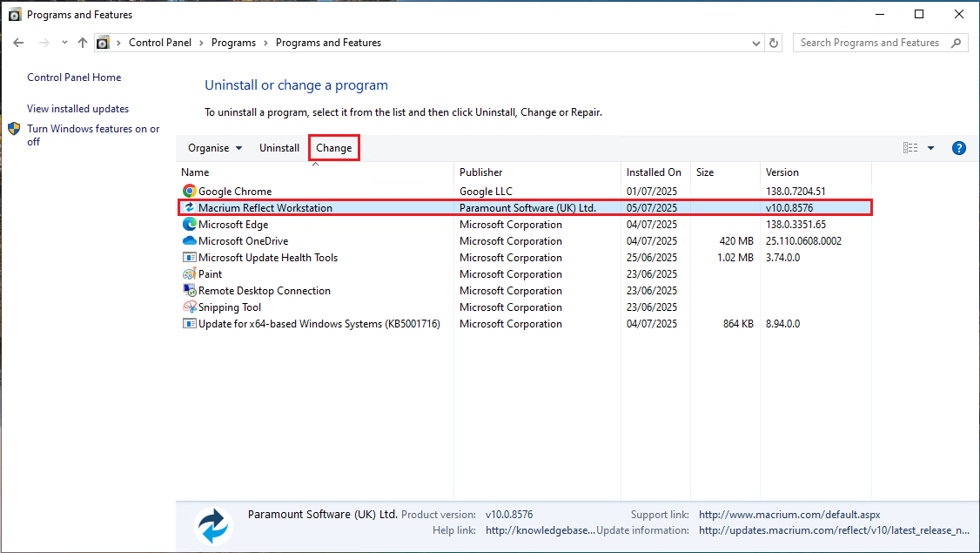Open help with the question mark icon
Image resolution: width=980 pixels, height=553 pixels.
click(x=959, y=148)
